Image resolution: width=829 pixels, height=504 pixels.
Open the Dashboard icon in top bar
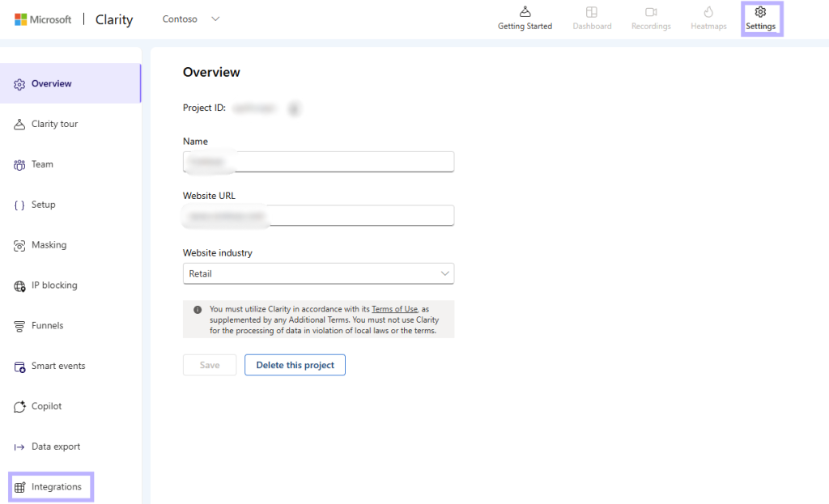point(592,11)
